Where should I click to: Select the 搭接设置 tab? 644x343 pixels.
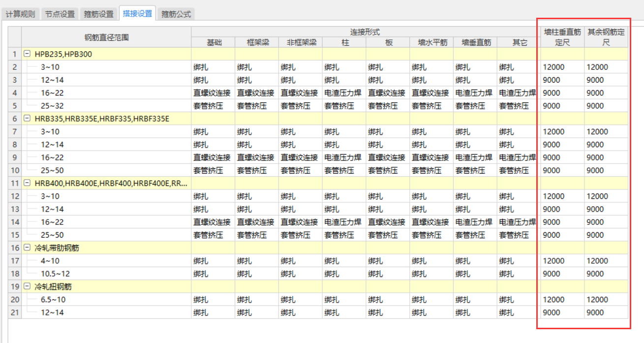coord(137,13)
